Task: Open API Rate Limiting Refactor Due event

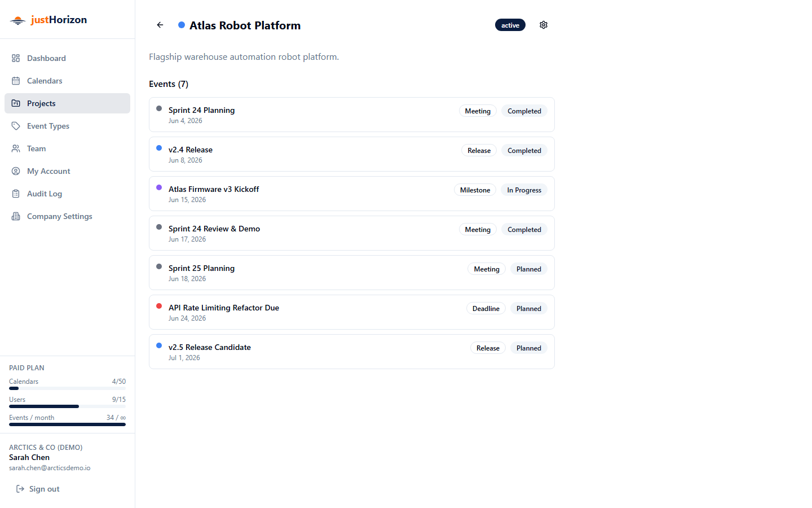Action: pyautogui.click(x=352, y=312)
